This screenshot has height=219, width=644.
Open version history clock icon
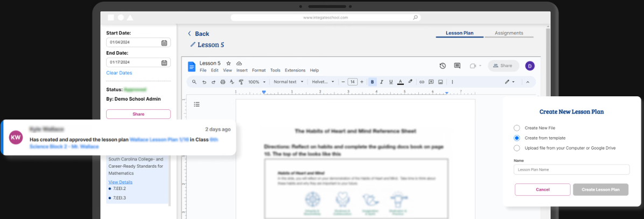pyautogui.click(x=443, y=66)
